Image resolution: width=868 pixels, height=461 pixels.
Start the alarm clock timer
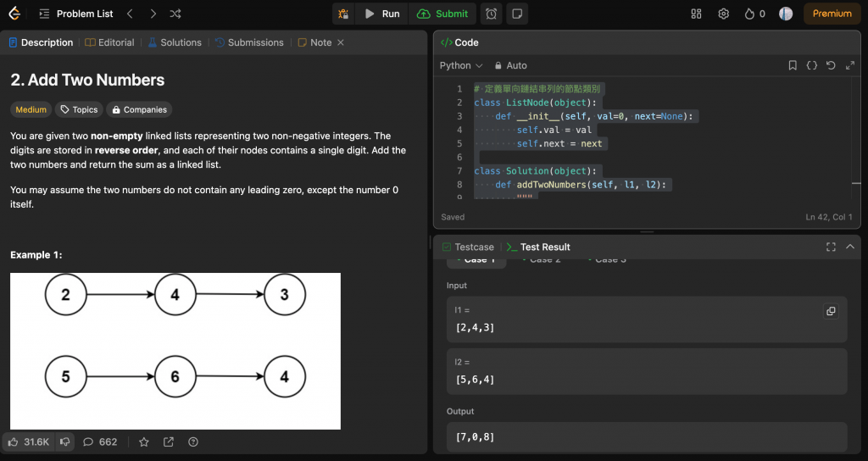[x=492, y=14]
